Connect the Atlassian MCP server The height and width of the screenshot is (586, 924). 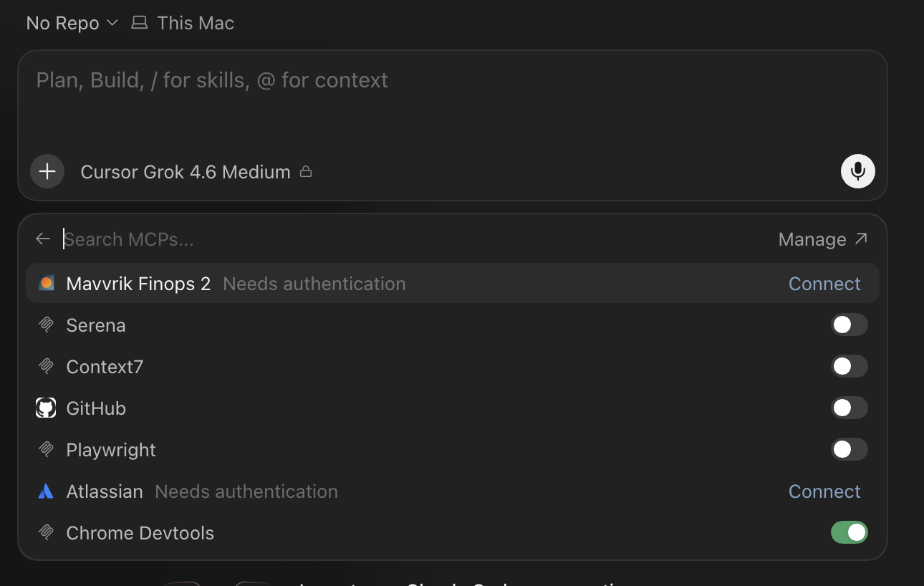tap(824, 491)
